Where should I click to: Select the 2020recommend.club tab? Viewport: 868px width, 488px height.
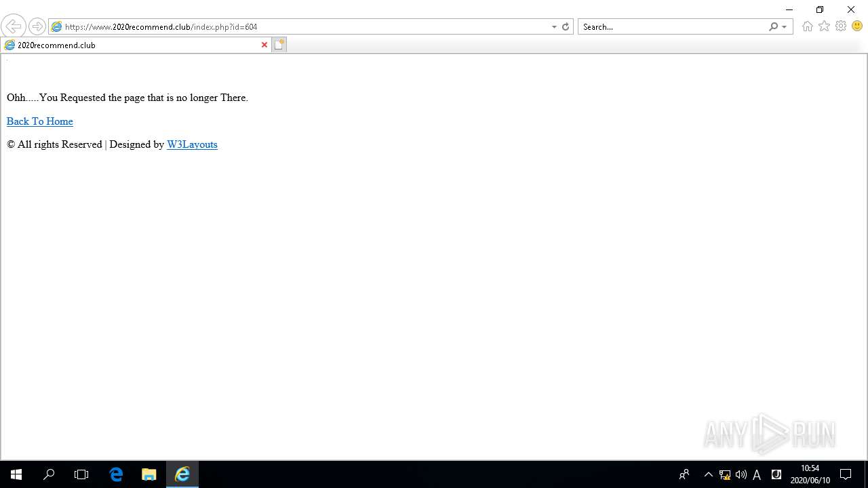(136, 45)
